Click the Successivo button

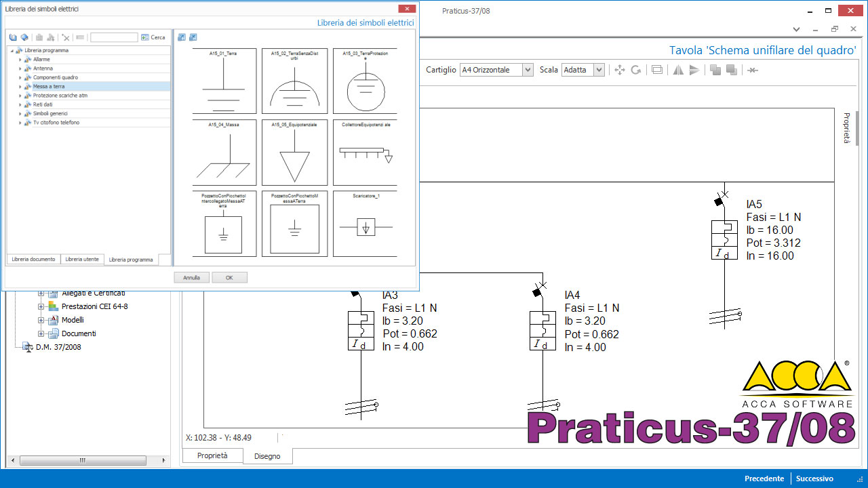point(814,479)
